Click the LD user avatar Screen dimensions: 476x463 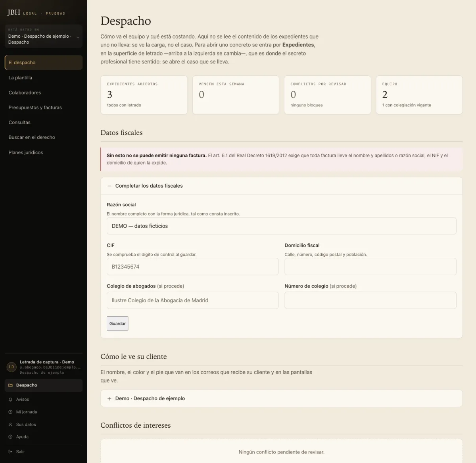point(12,367)
